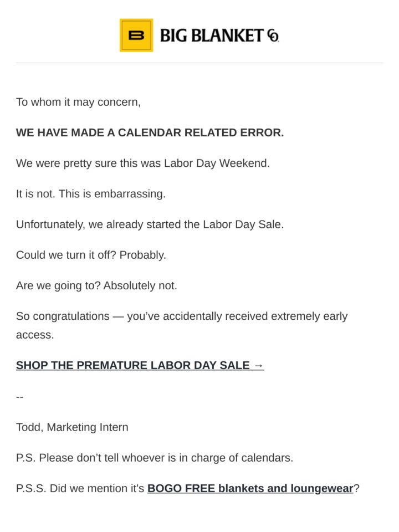
Task: Click the double-dash signature separator
Action: (x=20, y=397)
